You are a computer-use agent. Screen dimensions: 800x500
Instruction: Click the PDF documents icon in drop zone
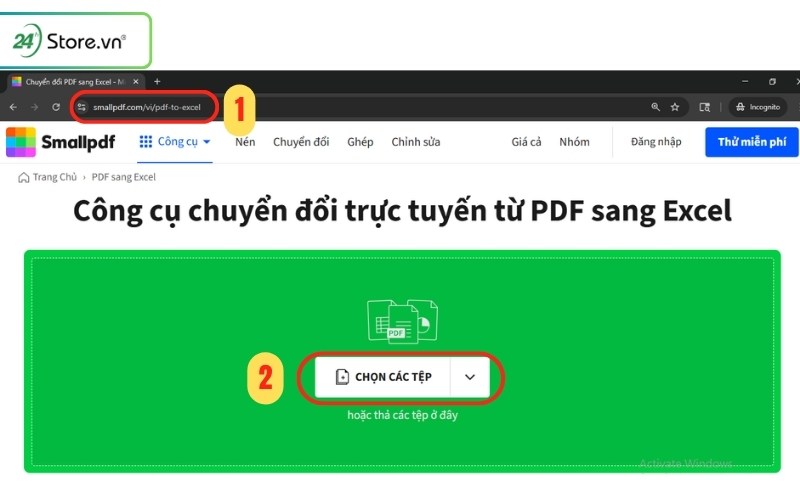403,321
